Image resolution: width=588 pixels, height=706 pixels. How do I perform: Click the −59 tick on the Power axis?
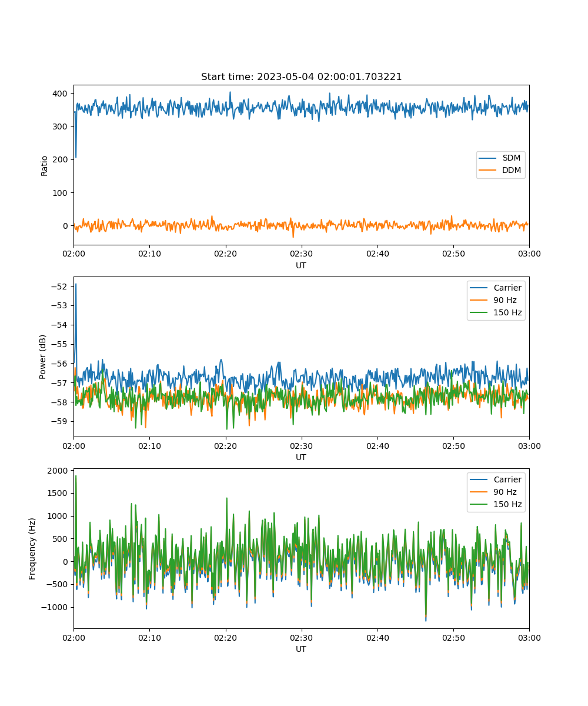(61, 421)
